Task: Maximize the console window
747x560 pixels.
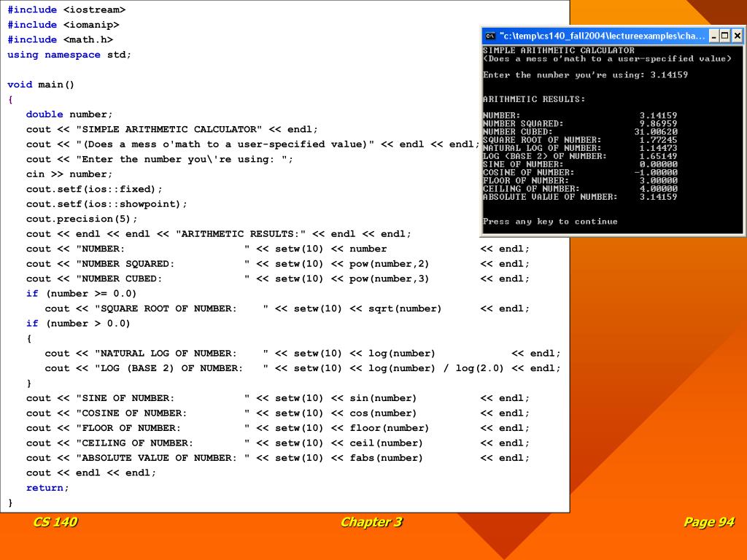Action: 725,36
